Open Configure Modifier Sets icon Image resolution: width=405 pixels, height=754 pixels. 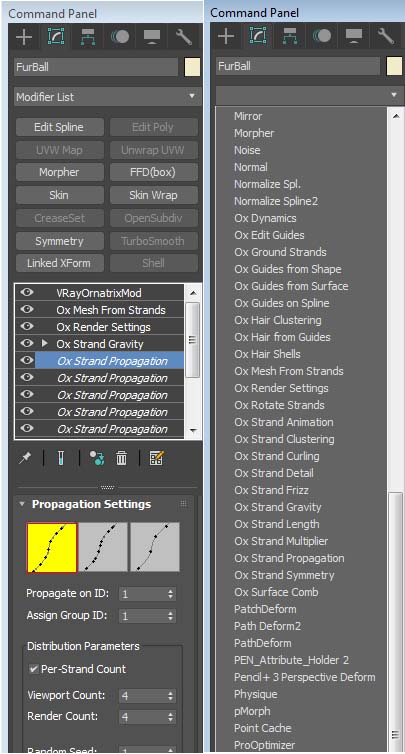pos(156,459)
